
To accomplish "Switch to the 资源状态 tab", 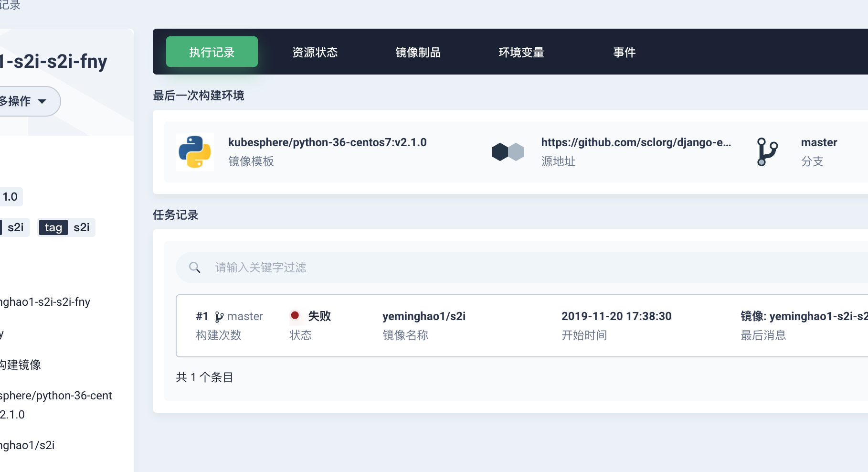I will coord(315,53).
